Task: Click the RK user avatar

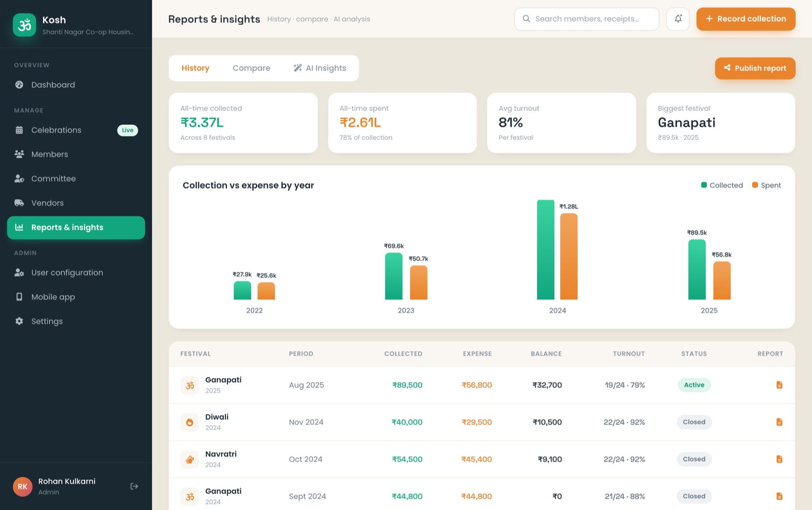Action: pyautogui.click(x=23, y=487)
